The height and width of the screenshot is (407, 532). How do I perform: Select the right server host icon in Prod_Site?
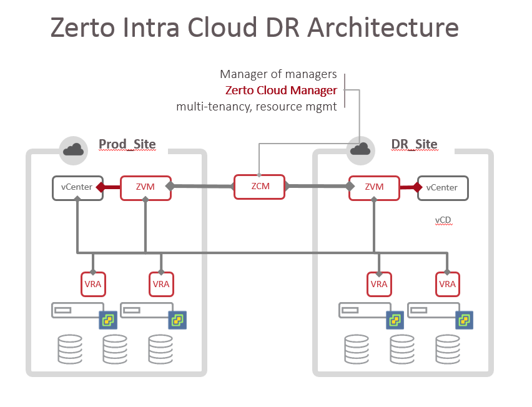pyautogui.click(x=147, y=310)
